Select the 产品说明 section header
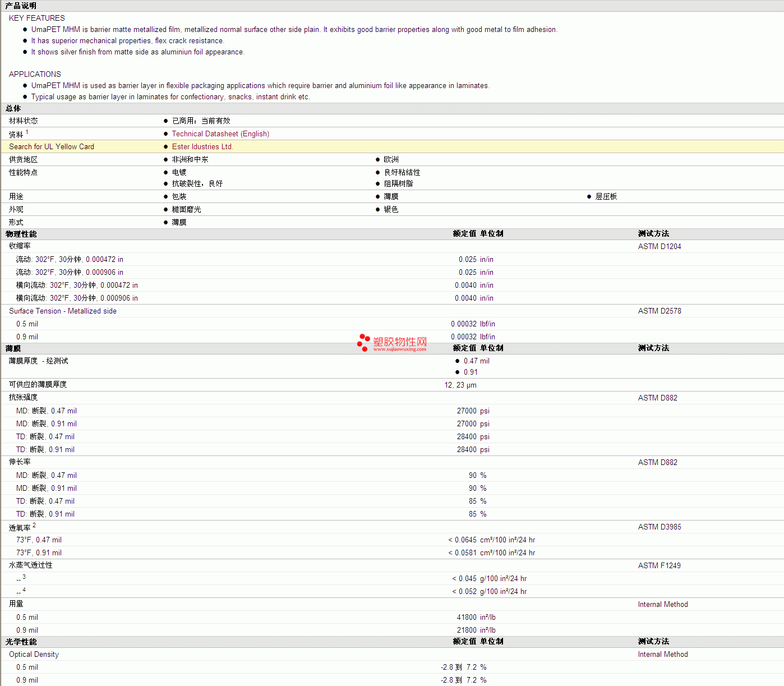 (21, 6)
